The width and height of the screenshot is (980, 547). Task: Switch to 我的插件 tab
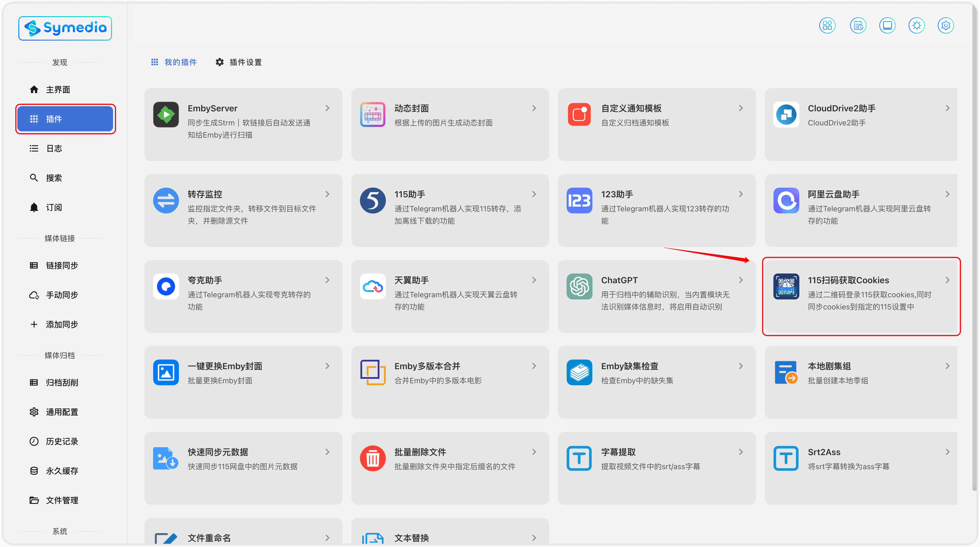pyautogui.click(x=174, y=62)
